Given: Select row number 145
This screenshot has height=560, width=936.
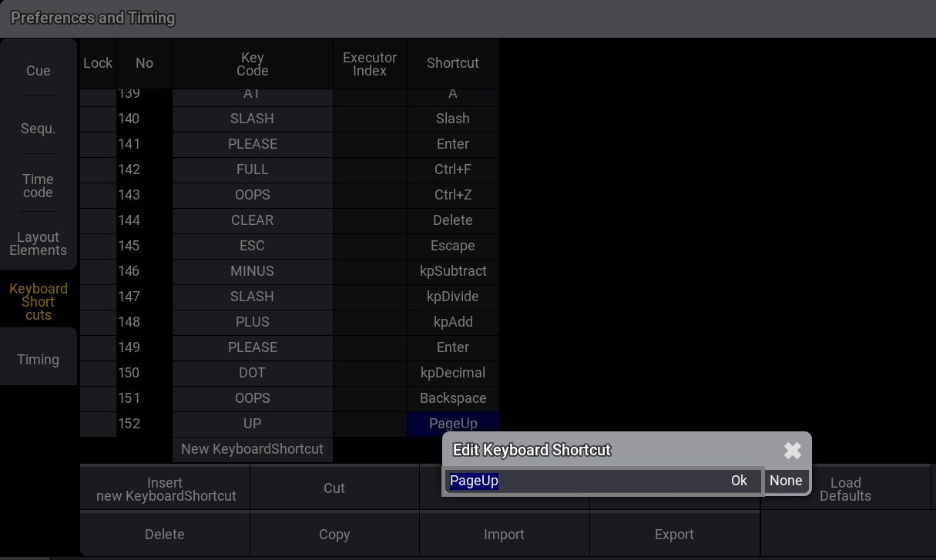Looking at the screenshot, I should pos(144,246).
